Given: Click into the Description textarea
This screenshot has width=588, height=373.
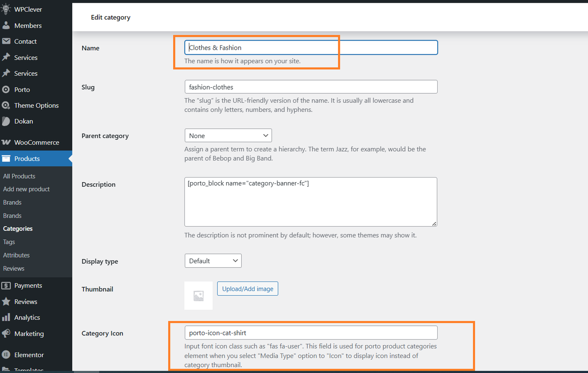Looking at the screenshot, I should pos(311,202).
